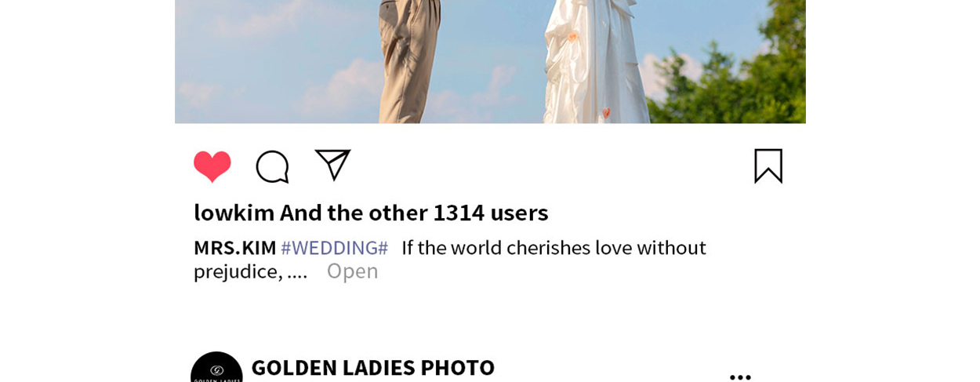This screenshot has height=382, width=980.
Task: Open comments with the speech bubble icon
Action: [272, 166]
